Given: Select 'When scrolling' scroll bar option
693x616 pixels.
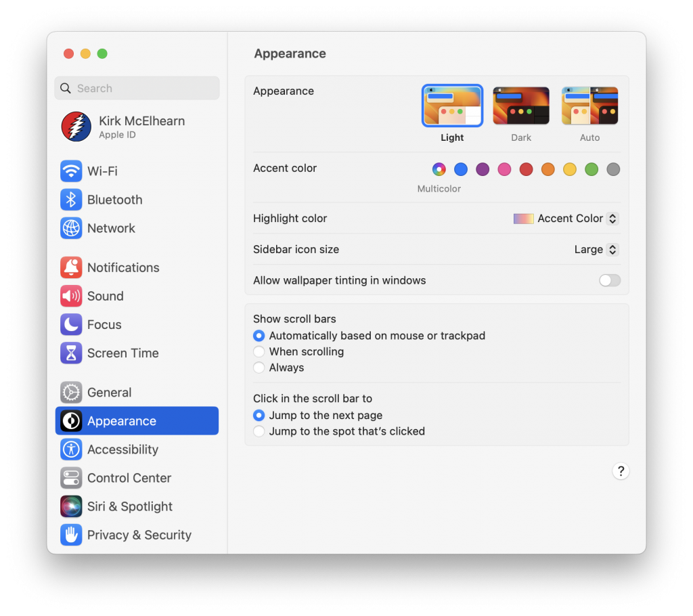Looking at the screenshot, I should [x=259, y=351].
